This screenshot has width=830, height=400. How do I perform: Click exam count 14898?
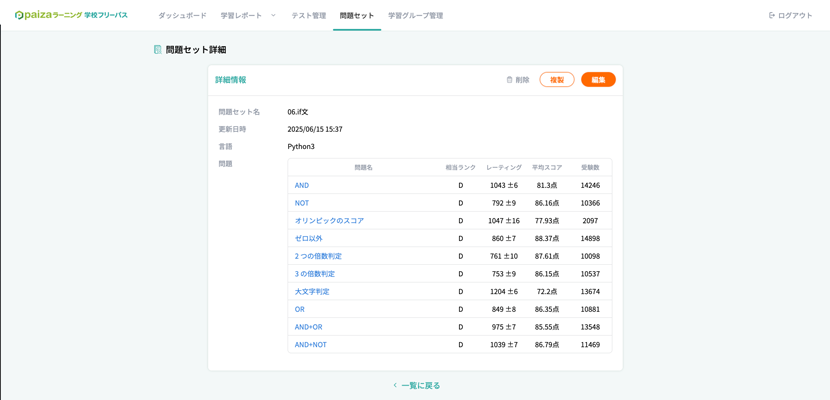click(x=590, y=238)
